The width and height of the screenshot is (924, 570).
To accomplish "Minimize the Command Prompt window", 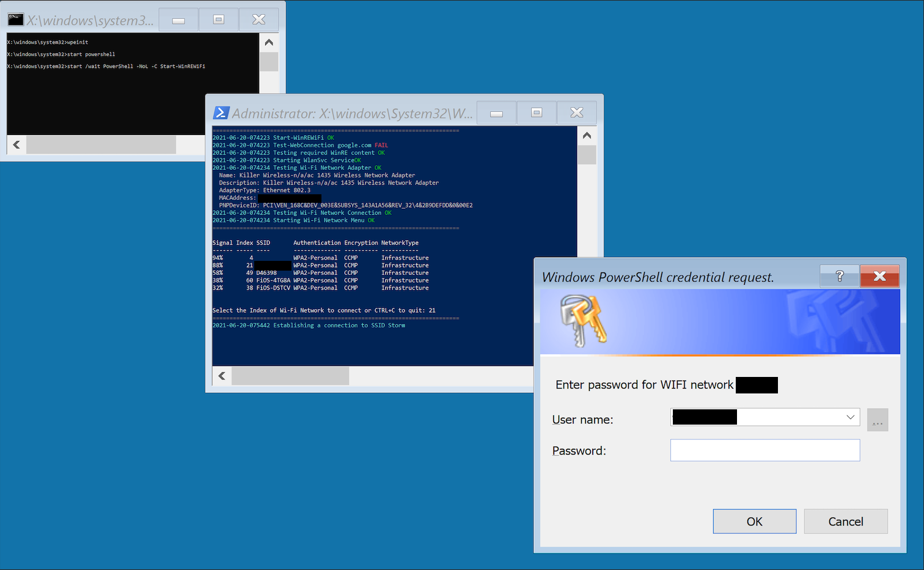I will point(178,20).
